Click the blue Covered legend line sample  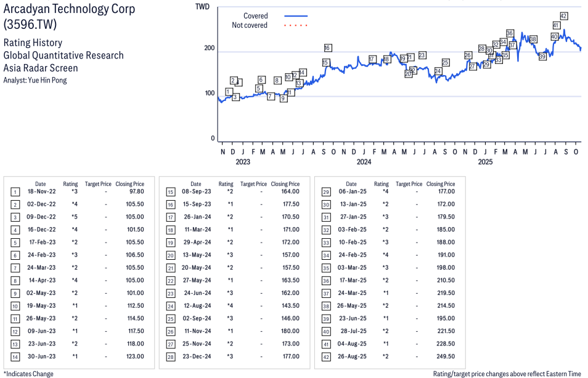(x=296, y=16)
